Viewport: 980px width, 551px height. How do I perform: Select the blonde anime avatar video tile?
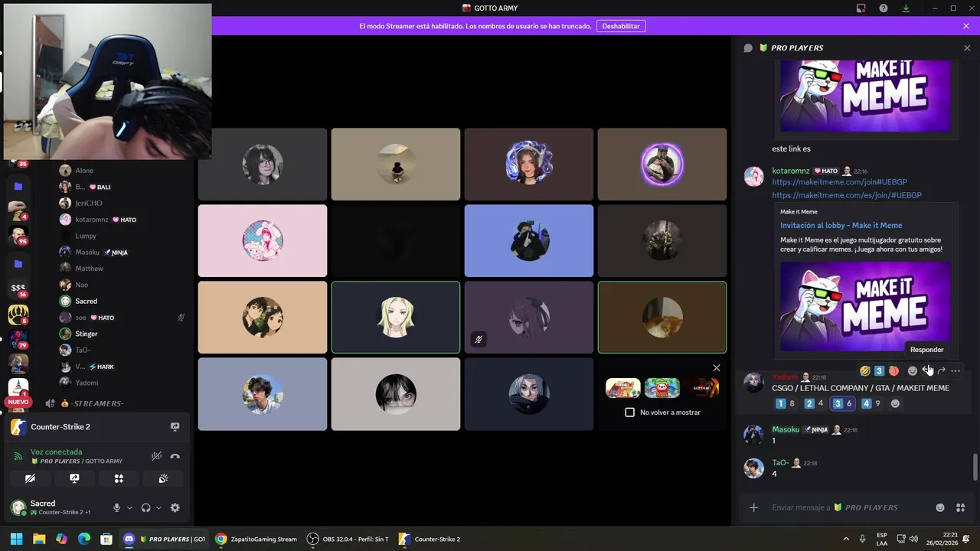396,318
